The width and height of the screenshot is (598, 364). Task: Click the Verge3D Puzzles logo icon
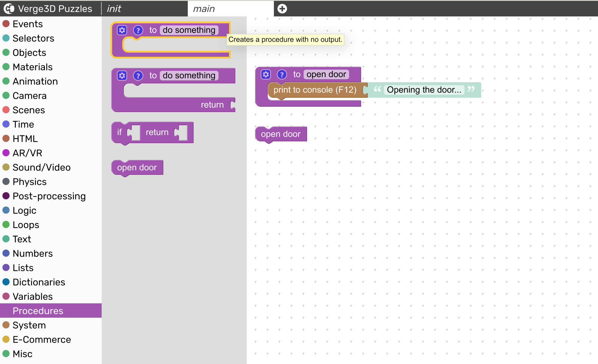(9, 9)
